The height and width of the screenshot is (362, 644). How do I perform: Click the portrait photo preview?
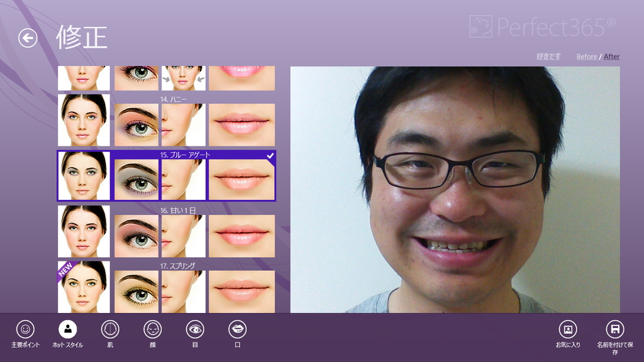tap(455, 190)
